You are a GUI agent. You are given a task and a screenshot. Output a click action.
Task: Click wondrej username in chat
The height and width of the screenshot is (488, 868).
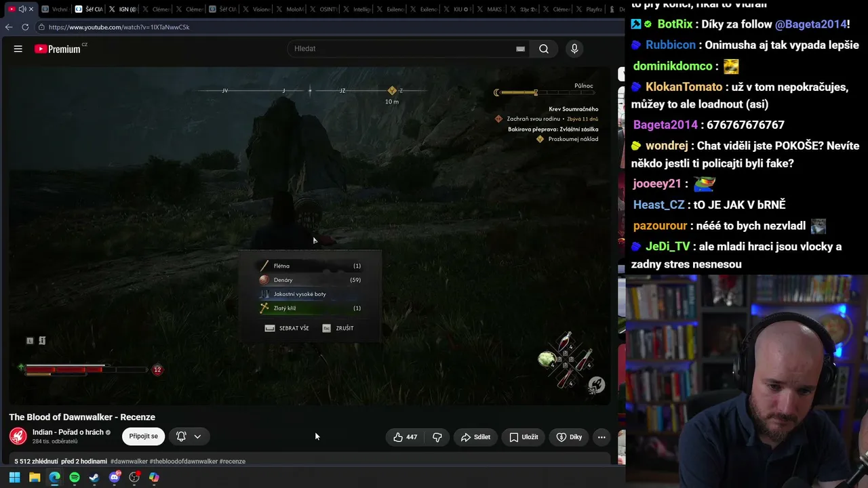(667, 146)
